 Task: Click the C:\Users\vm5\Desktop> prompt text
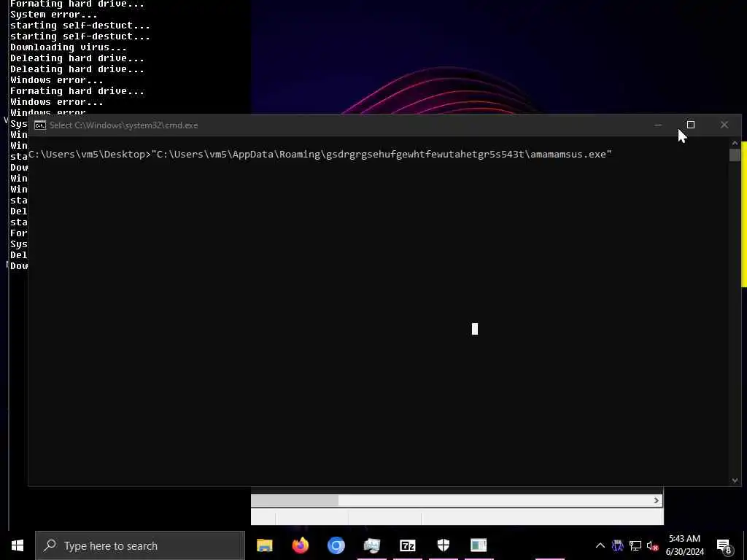click(90, 155)
